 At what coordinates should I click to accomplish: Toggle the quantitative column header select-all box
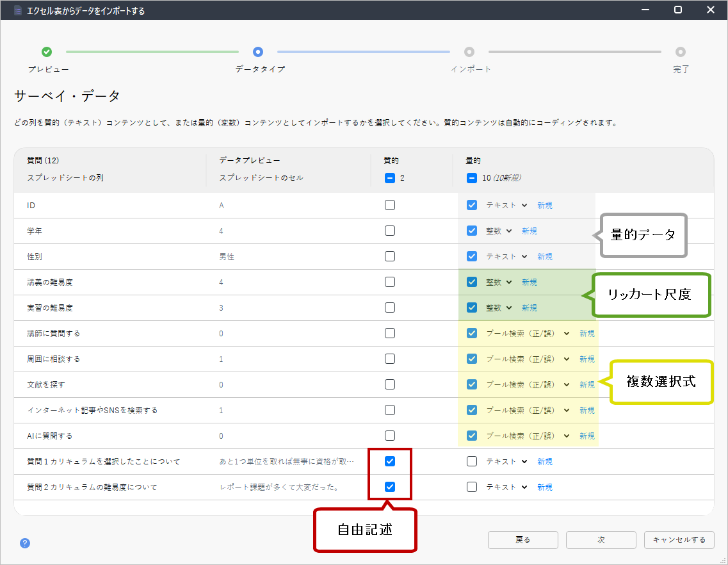472,178
